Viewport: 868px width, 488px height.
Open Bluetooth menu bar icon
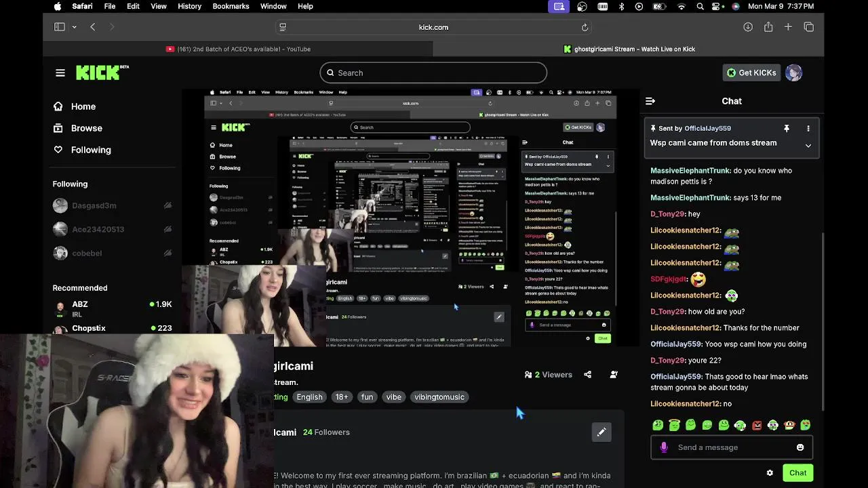pos(621,6)
